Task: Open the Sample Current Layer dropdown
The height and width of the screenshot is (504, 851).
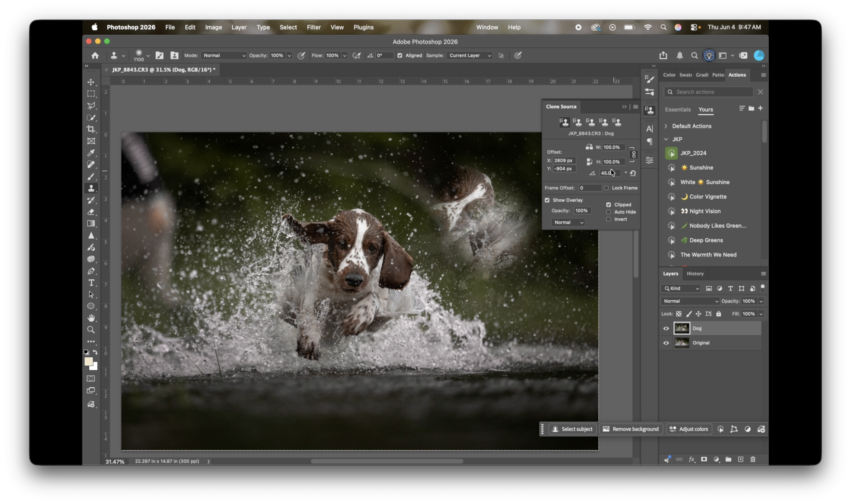Action: (x=469, y=55)
